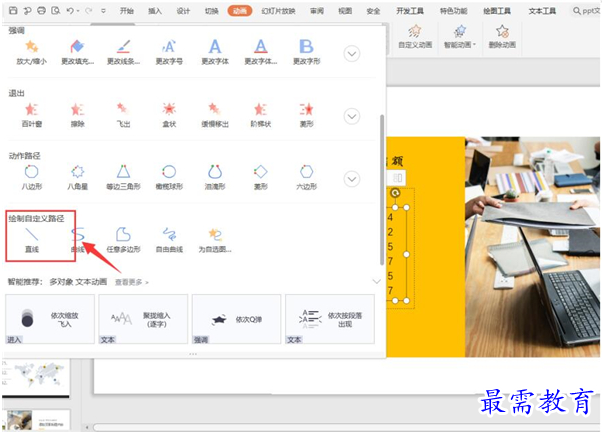Open the undo history dropdown arrow
The image size is (602, 433).
[78, 11]
